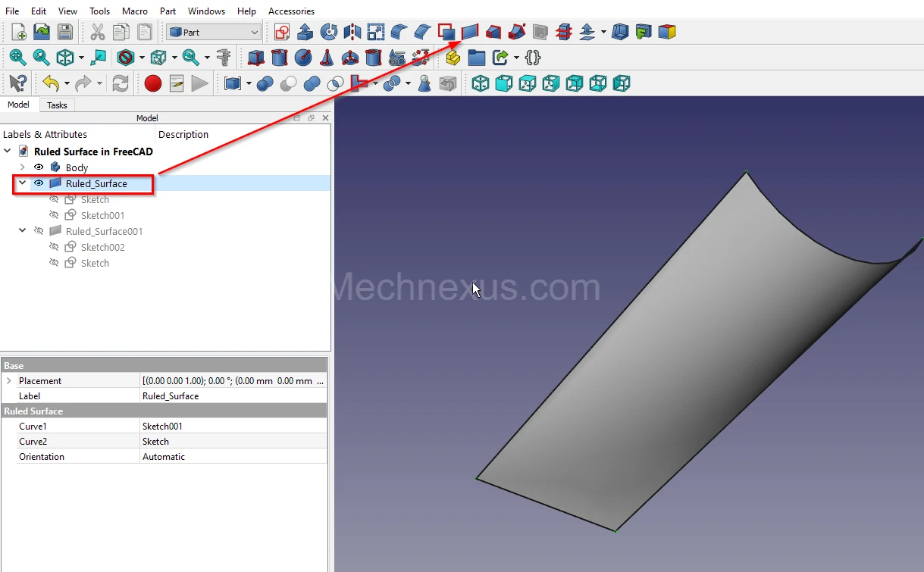Create a Cylinder primitive
924x572 pixels.
click(x=280, y=58)
